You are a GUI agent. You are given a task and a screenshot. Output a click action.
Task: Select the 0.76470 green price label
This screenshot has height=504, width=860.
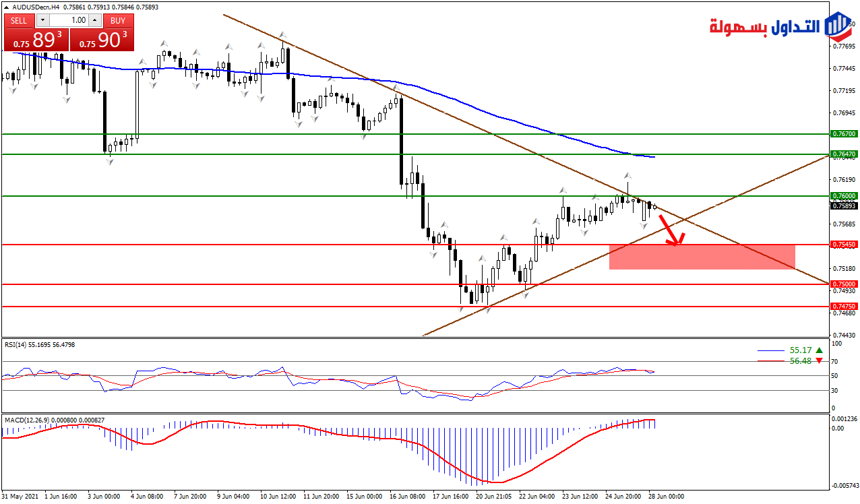(x=843, y=154)
